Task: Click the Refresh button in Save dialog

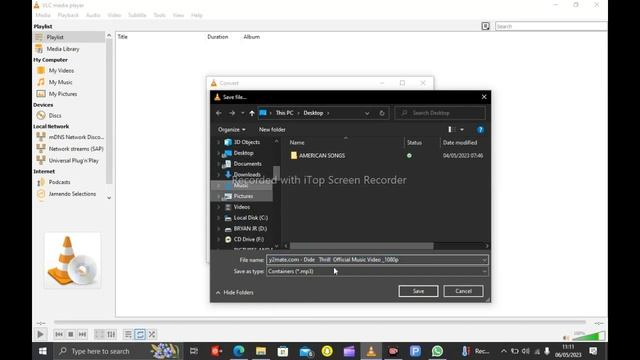Action: (x=382, y=113)
